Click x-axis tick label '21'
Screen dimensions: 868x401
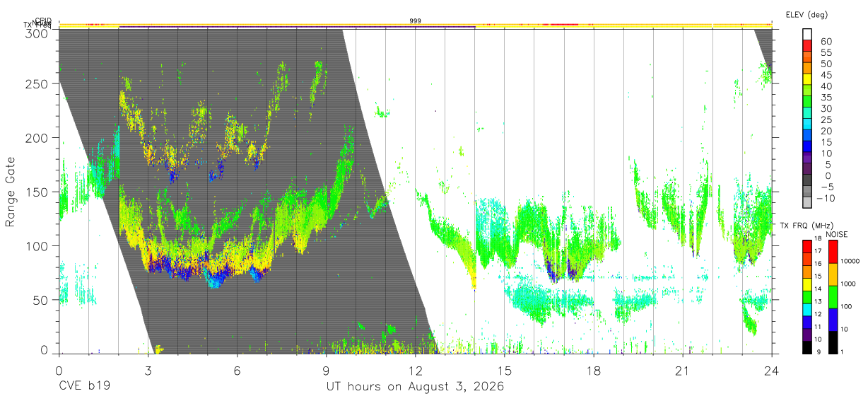tap(682, 370)
